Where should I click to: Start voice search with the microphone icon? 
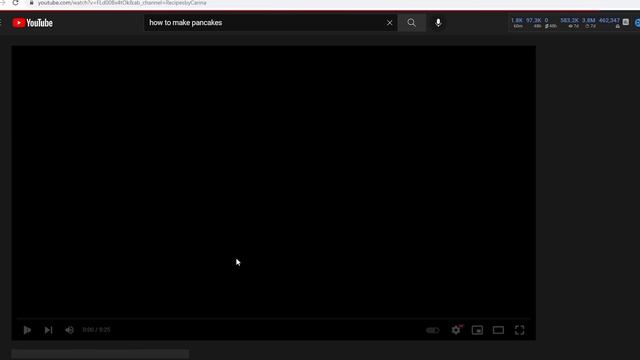coord(438,23)
